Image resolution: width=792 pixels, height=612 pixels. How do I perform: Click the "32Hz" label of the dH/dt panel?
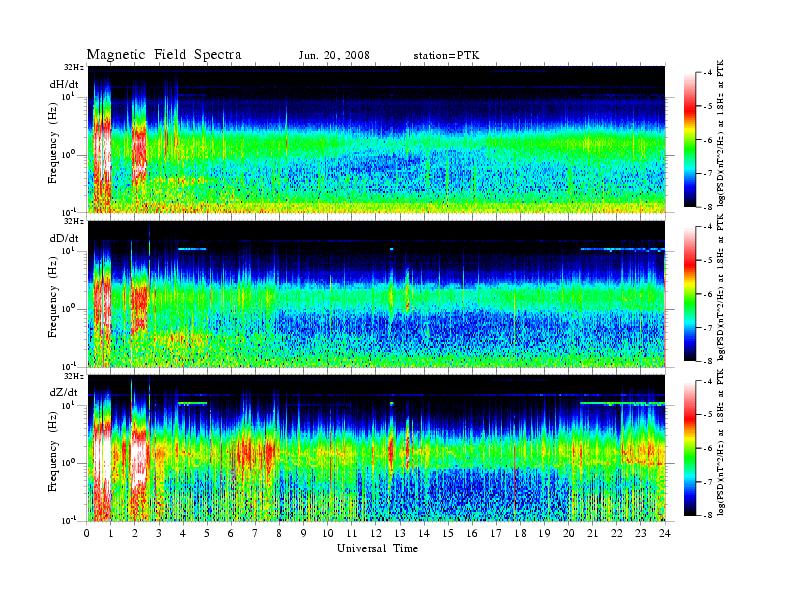(74, 67)
